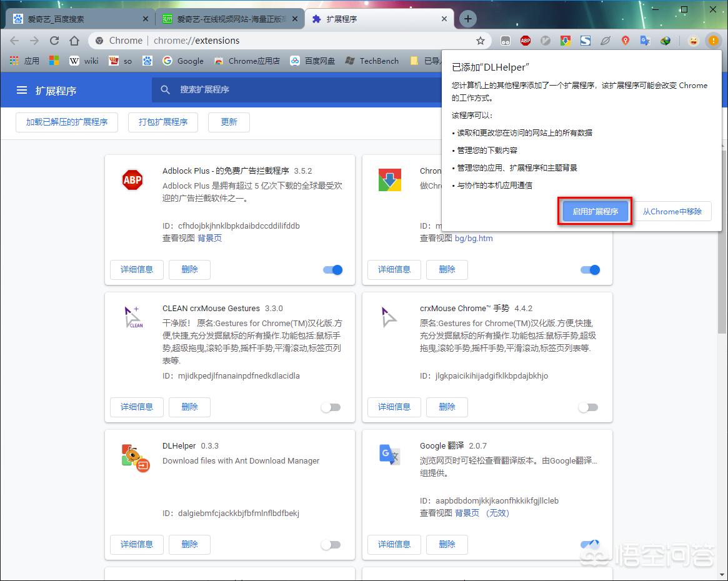
Task: Disable the Adblock Plus extension
Action: pos(332,270)
